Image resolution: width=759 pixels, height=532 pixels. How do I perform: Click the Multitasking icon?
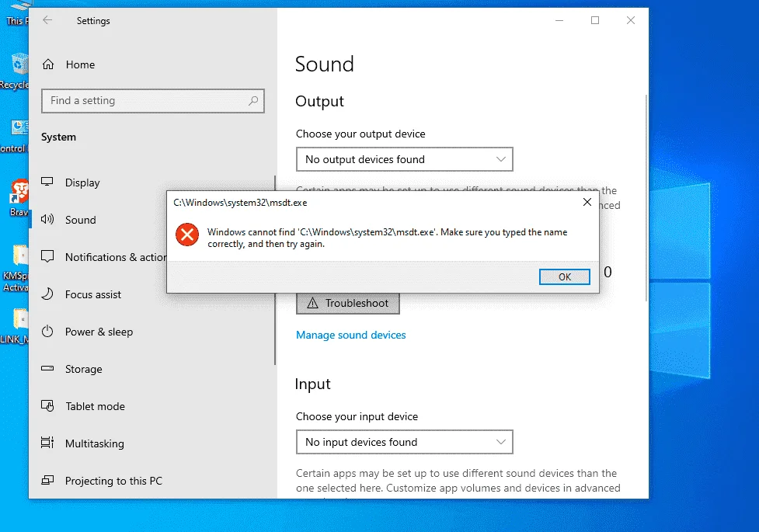47,443
